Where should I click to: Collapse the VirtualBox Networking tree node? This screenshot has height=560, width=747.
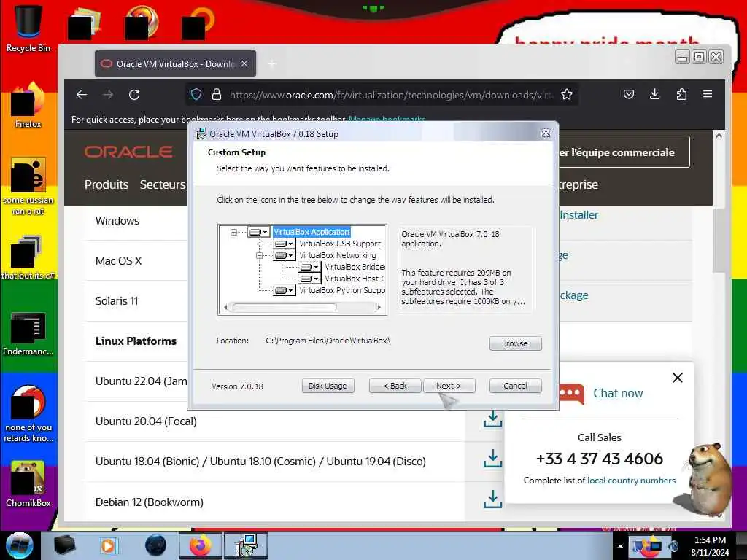pos(259,255)
